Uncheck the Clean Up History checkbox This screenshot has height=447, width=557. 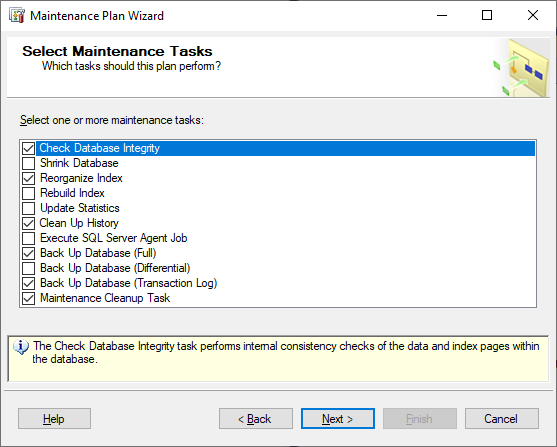click(28, 223)
